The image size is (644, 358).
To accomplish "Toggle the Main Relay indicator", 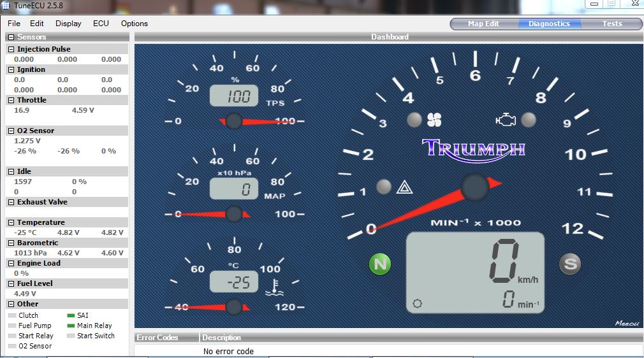I will click(71, 326).
